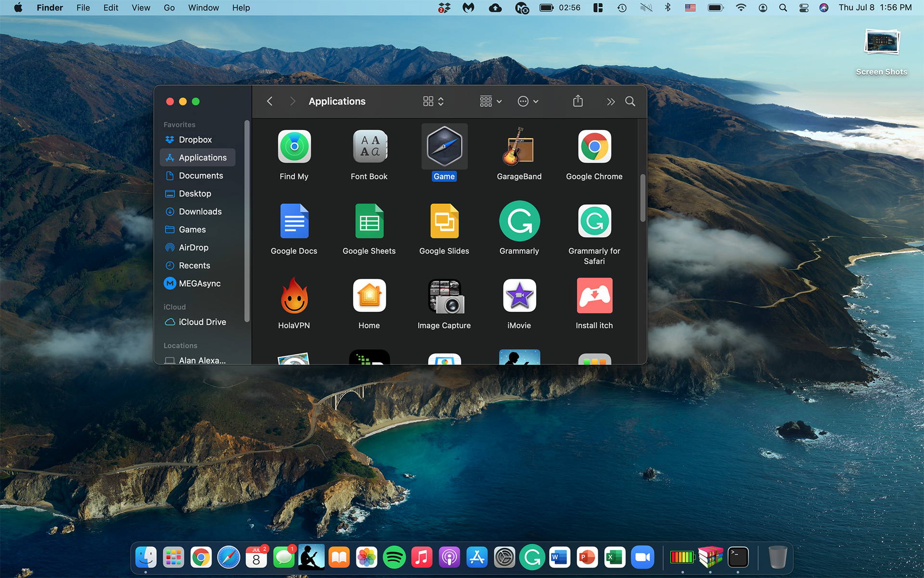Image resolution: width=924 pixels, height=578 pixels.
Task: Open the Window menu
Action: pos(204,8)
